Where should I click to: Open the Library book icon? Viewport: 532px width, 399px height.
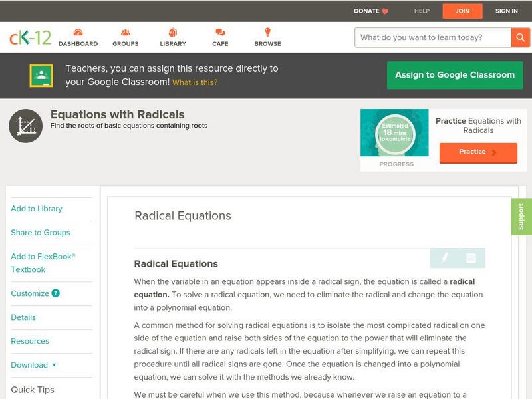[172, 31]
